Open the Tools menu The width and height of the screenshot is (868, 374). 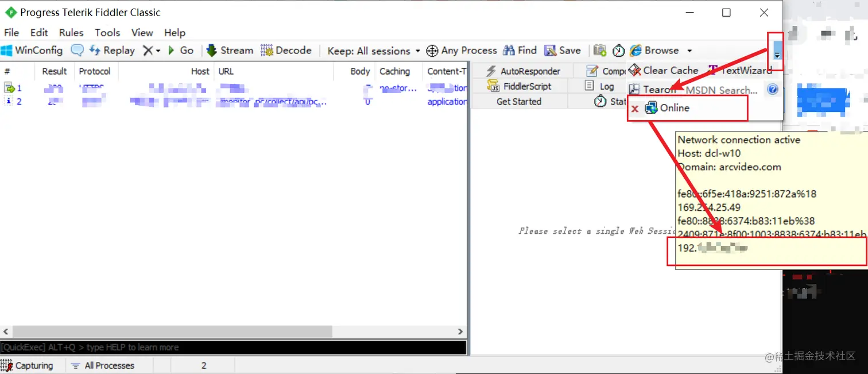107,33
